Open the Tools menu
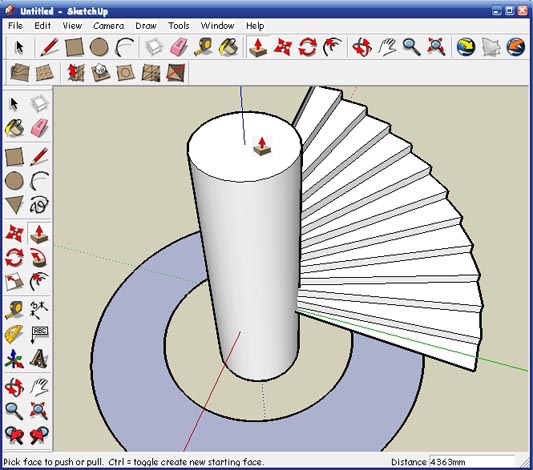This screenshot has height=470, width=533. click(179, 26)
